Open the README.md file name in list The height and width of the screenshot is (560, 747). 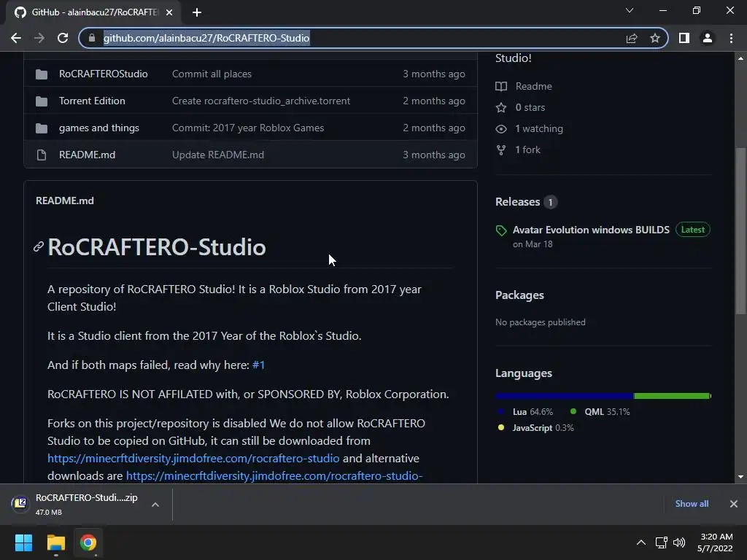click(x=88, y=155)
